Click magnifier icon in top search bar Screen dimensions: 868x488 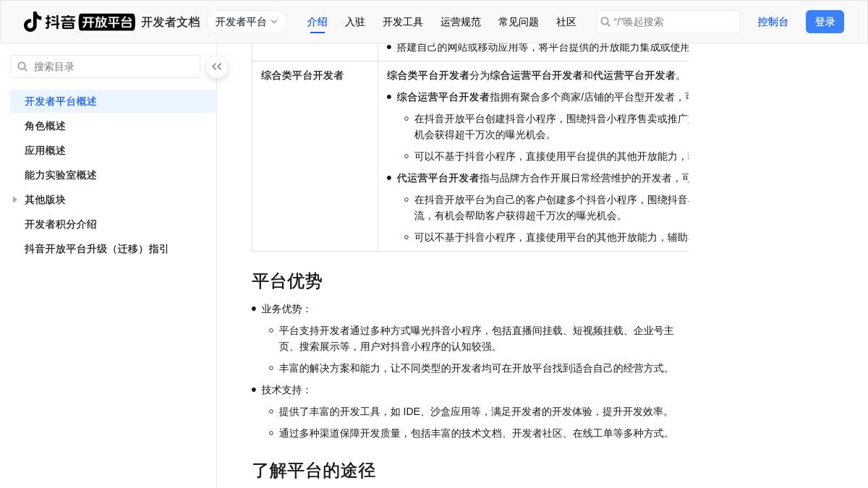[605, 22]
